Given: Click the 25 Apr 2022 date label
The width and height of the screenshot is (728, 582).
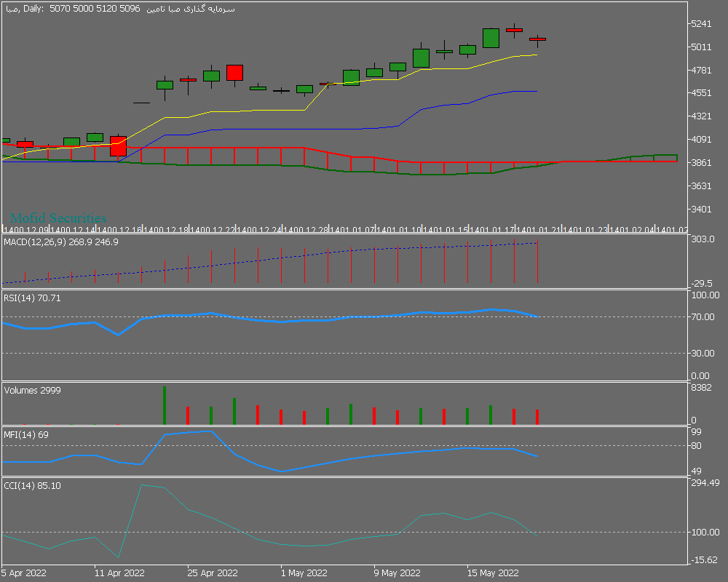Looking at the screenshot, I should click(x=213, y=573).
